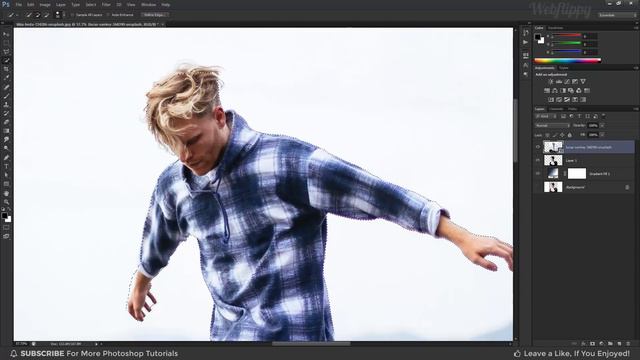Toggle Quick Mask mode icon

coord(6,228)
